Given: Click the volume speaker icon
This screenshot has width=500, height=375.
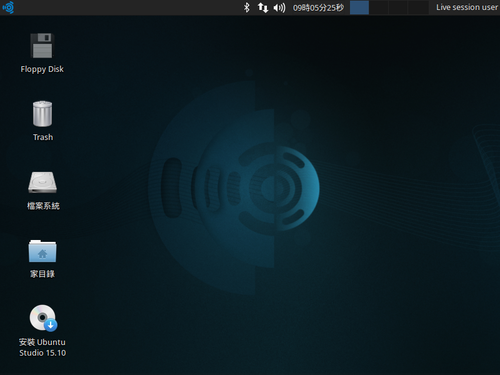Looking at the screenshot, I should tap(280, 7).
